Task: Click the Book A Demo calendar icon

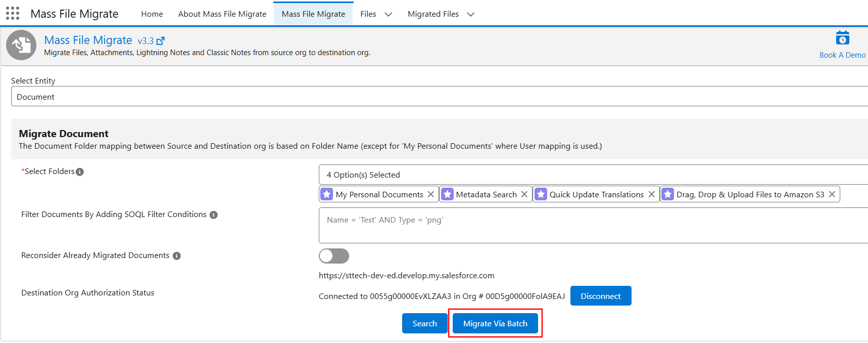Action: [842, 38]
